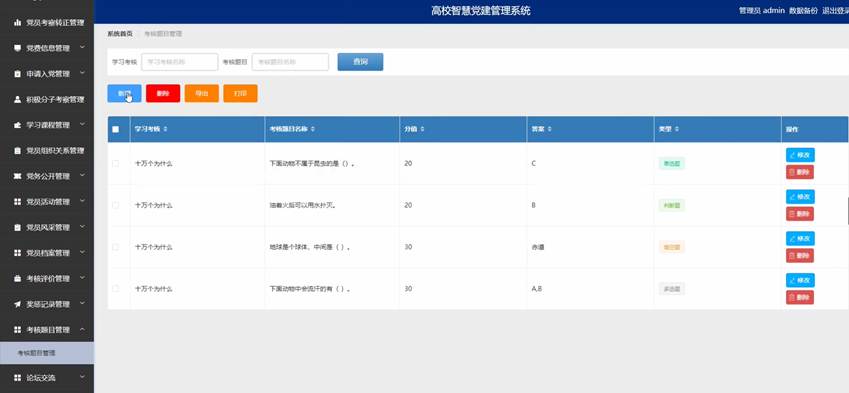Edit the row with answer C

pyautogui.click(x=800, y=155)
